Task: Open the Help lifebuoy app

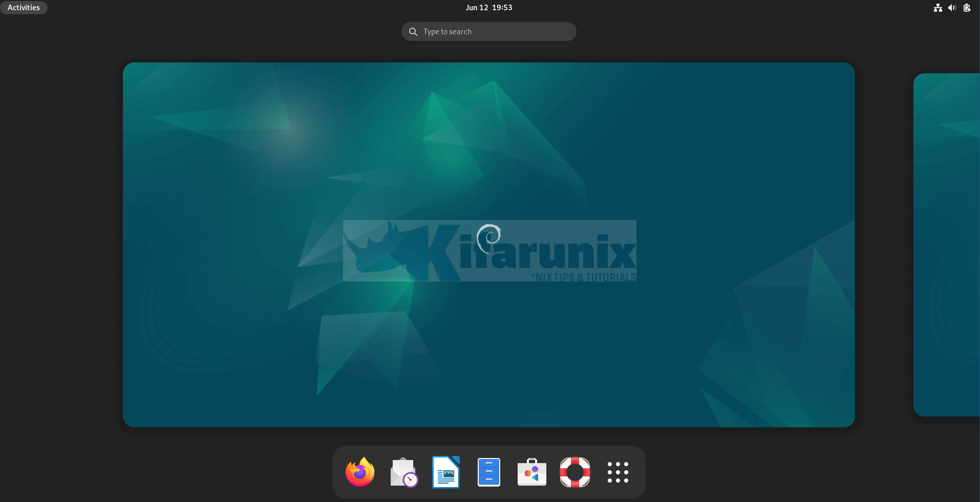Action: tap(575, 472)
